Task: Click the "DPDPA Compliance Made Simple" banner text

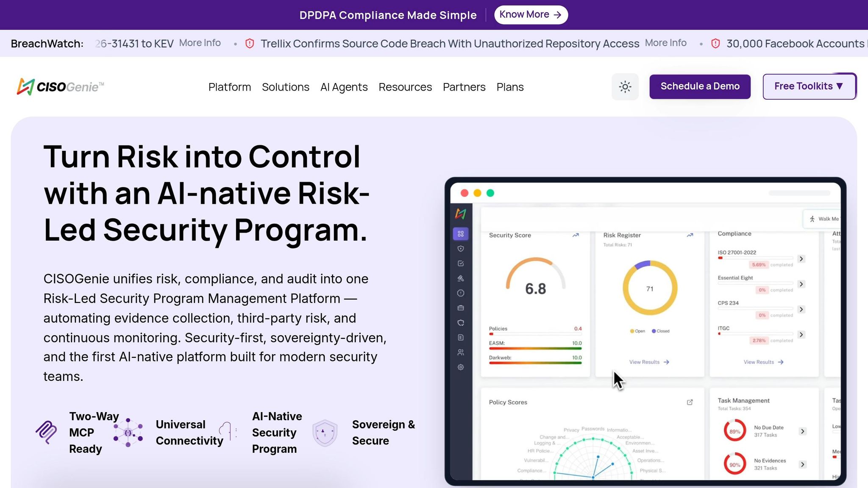Action: coord(388,15)
